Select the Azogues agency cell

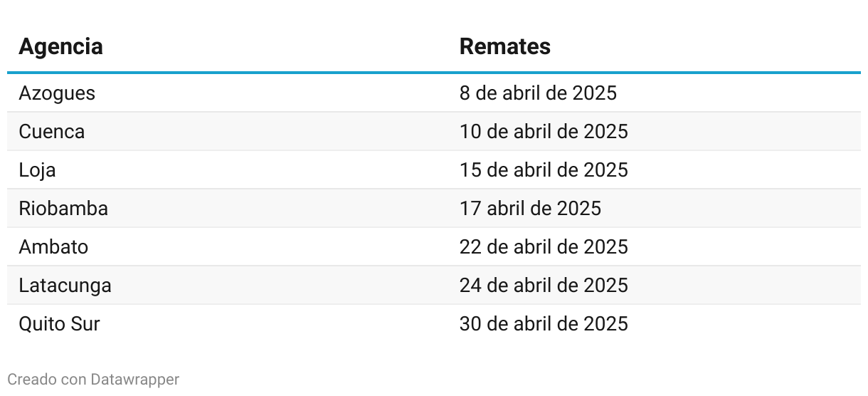click(x=57, y=93)
